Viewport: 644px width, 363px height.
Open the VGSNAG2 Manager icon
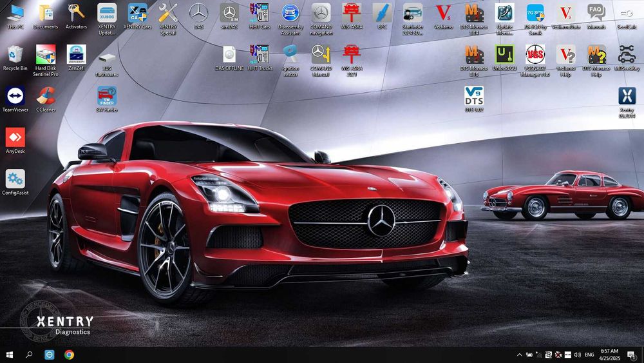[x=535, y=61]
